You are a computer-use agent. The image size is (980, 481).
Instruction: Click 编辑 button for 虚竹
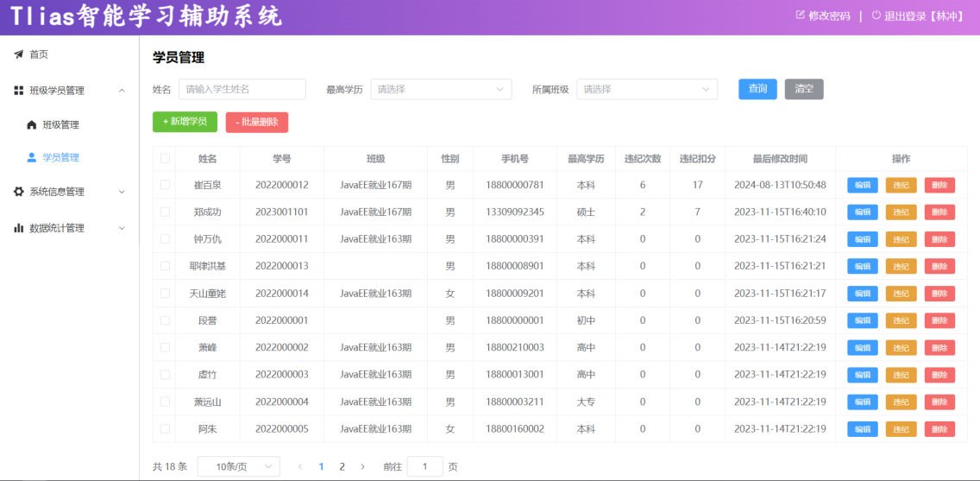[x=863, y=375]
